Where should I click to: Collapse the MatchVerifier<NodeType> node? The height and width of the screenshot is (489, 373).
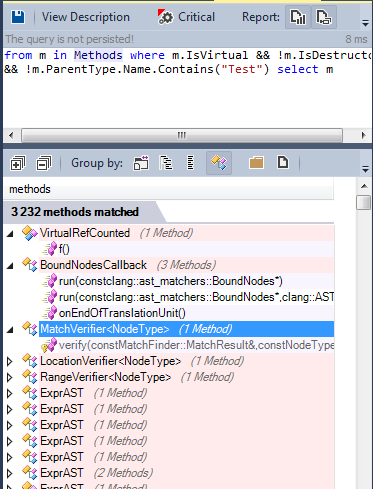coord(10,330)
